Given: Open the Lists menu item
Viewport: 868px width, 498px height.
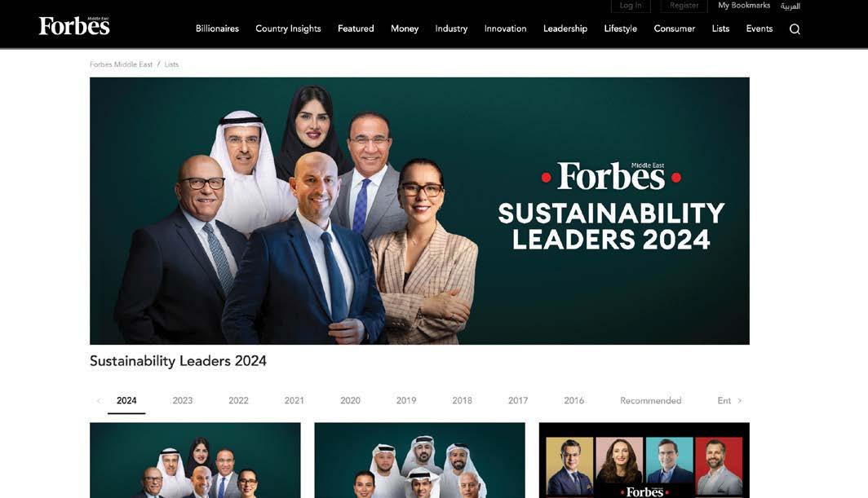Looking at the screenshot, I should click(x=720, y=29).
